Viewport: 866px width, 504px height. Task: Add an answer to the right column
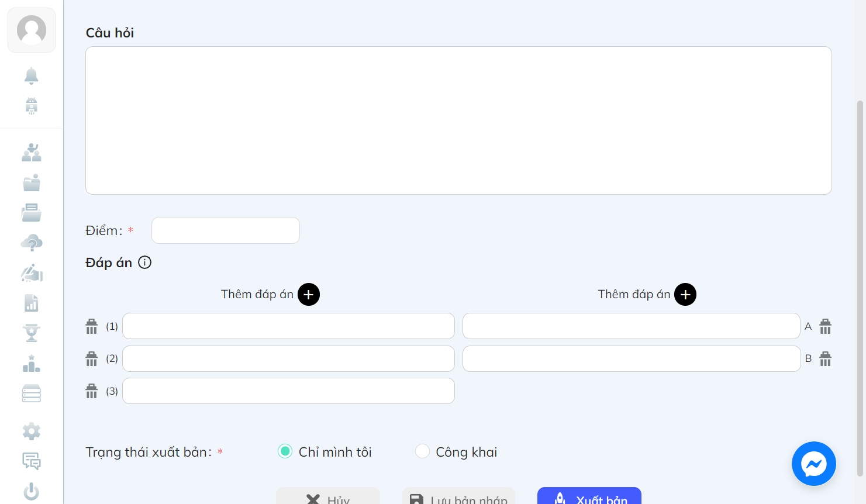685,294
